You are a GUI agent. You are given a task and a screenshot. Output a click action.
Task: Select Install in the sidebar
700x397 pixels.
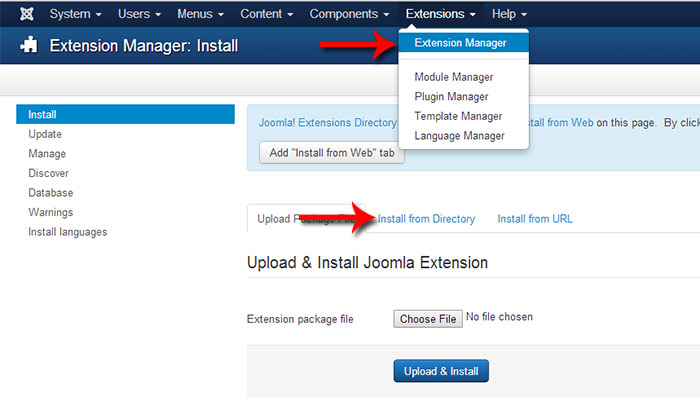(x=125, y=114)
